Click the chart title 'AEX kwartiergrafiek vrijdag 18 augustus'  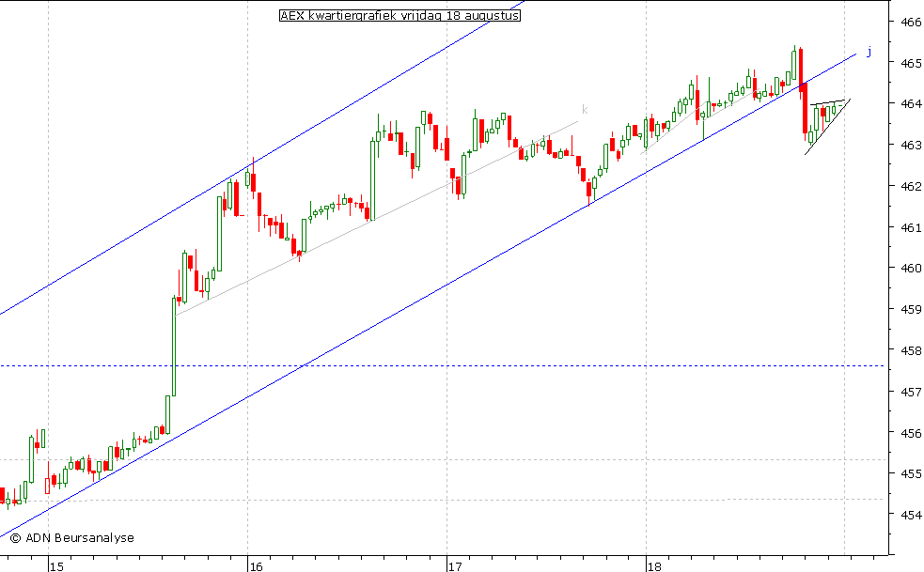(x=399, y=16)
